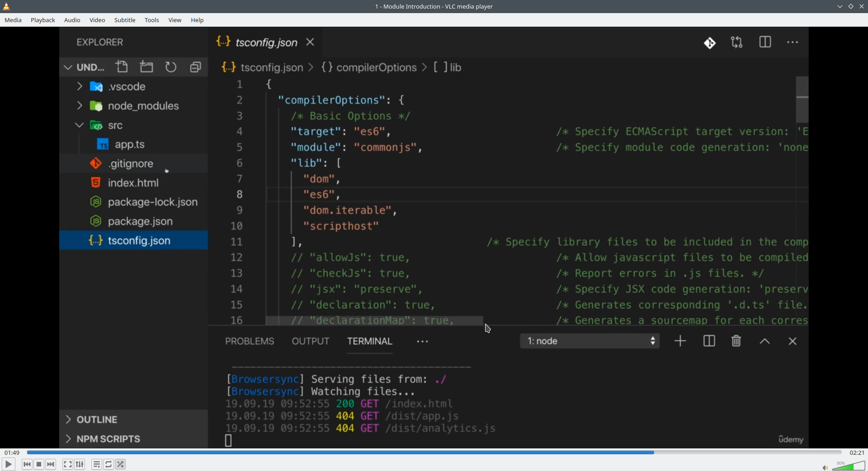This screenshot has height=471, width=868.
Task: Stop playback with the stop button
Action: click(x=39, y=464)
